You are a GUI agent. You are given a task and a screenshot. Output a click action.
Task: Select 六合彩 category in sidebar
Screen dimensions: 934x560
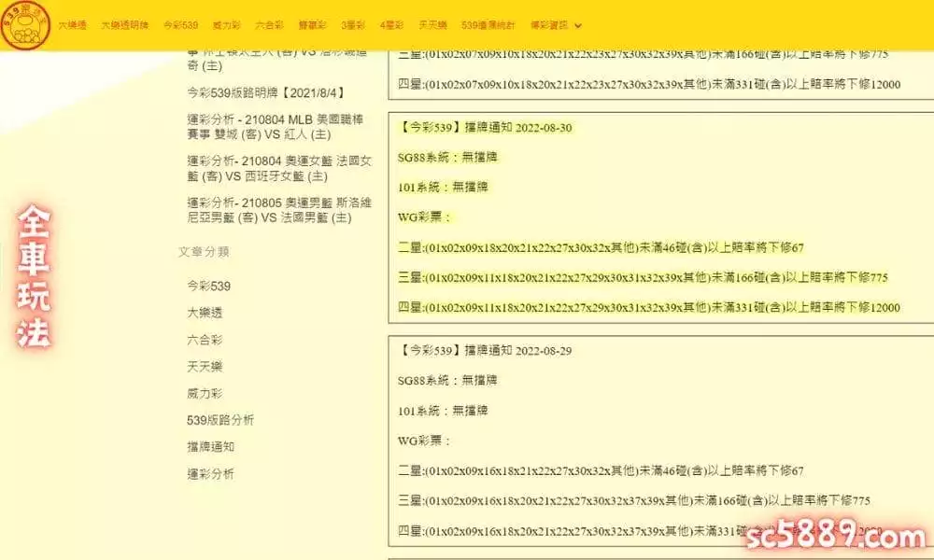(205, 340)
